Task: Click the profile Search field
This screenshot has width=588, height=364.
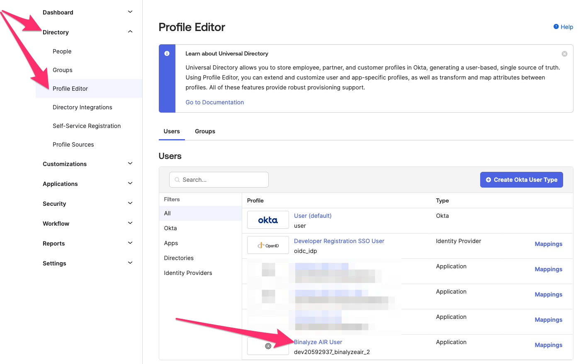Action: click(219, 180)
